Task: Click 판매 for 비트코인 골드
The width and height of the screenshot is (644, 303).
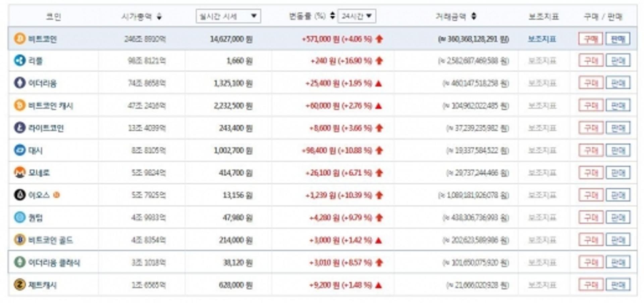Action: [x=618, y=240]
